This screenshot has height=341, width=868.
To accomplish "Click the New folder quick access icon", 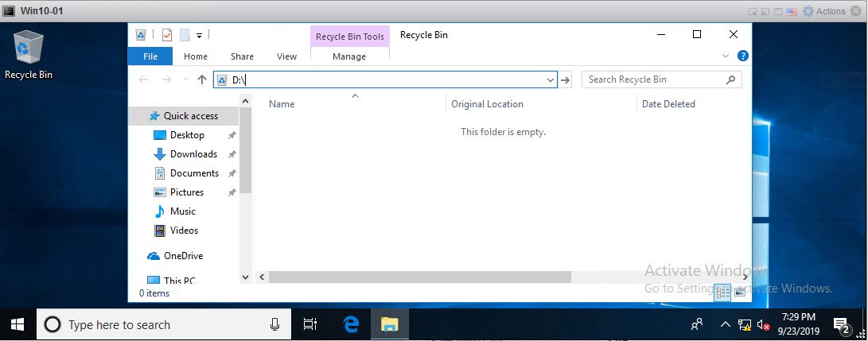I will (x=185, y=35).
